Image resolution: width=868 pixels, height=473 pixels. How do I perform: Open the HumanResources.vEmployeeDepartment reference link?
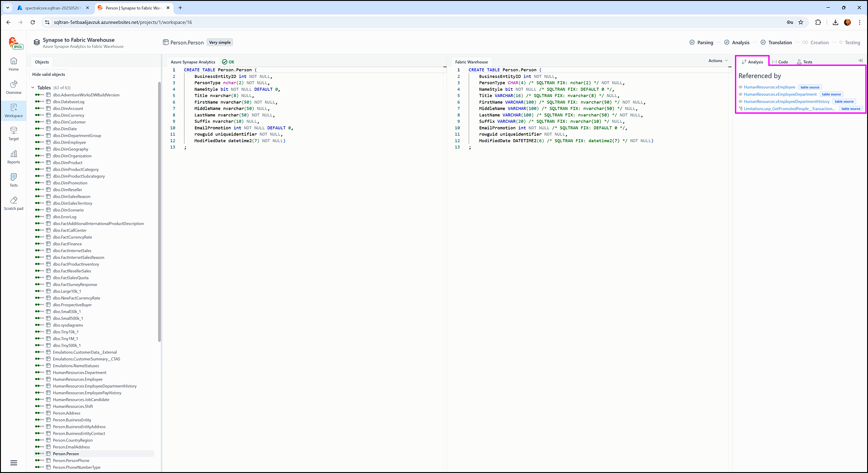tap(780, 94)
